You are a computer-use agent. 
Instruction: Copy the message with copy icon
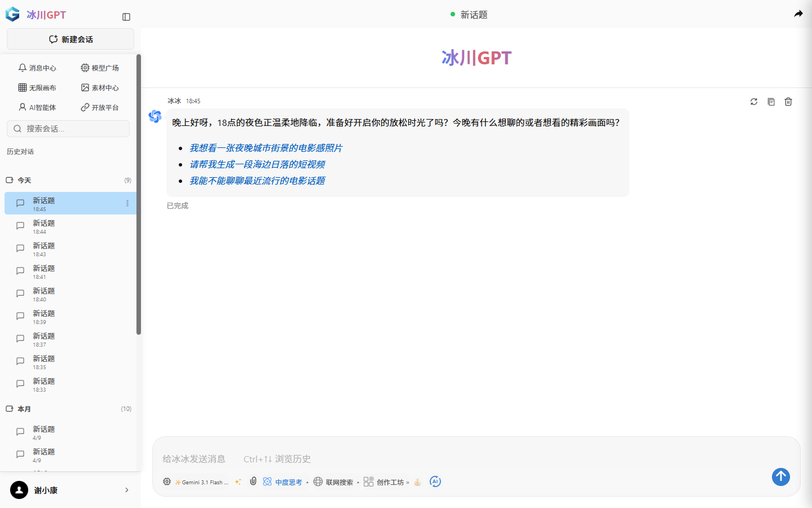(771, 102)
